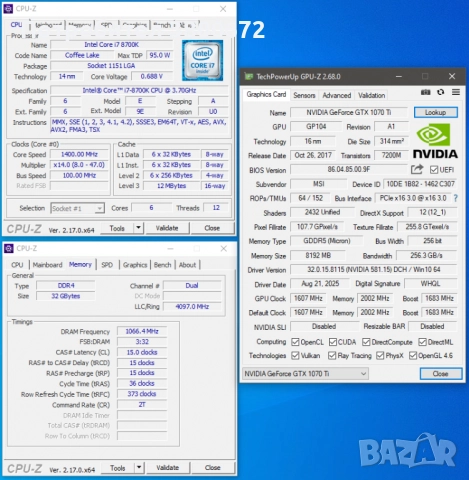The height and width of the screenshot is (480, 469).
Task: Open the Socket #1 selection dropdown
Action: pos(77,208)
